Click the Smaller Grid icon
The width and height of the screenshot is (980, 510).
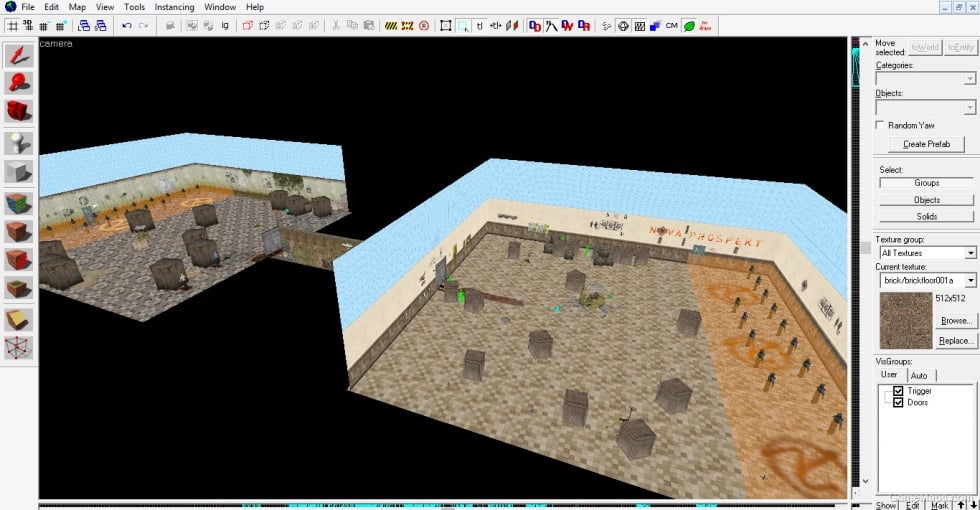(44, 26)
